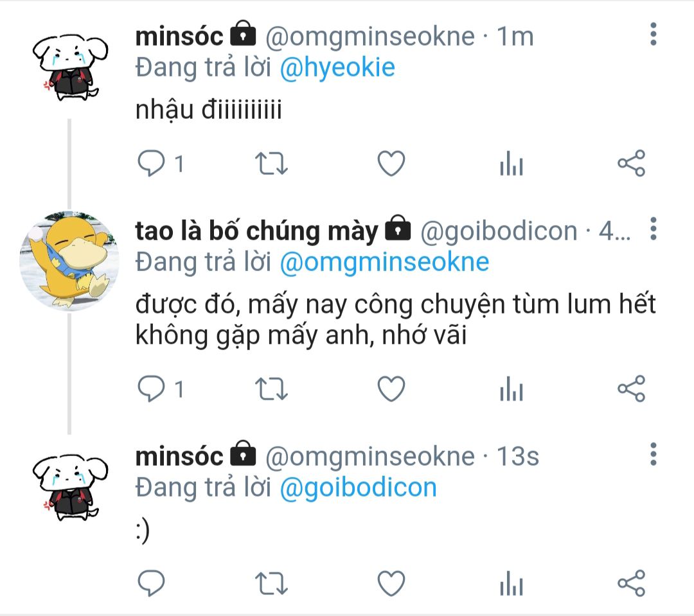The image size is (694, 616).
Task: Open more options for goibodicon tweet
Action: coord(654,229)
